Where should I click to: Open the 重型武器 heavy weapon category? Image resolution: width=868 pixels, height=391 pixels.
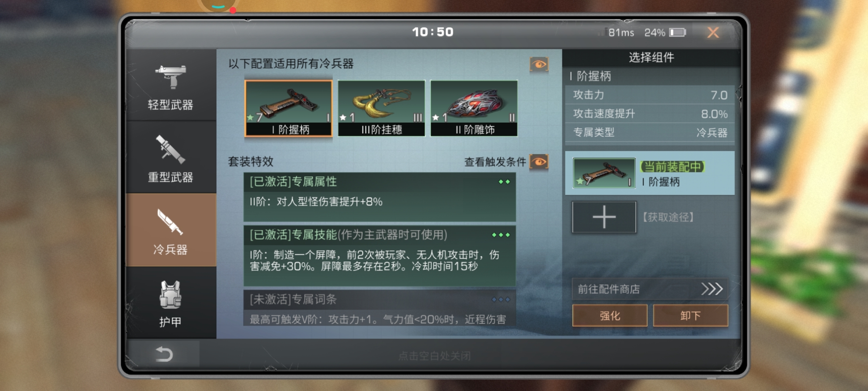tap(171, 158)
